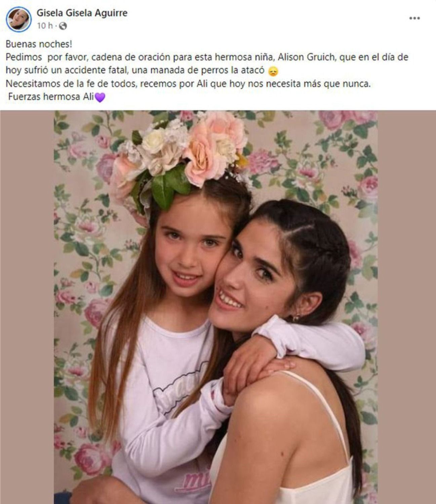Open Gisela Gisela Aguirre profile name link

[82, 13]
